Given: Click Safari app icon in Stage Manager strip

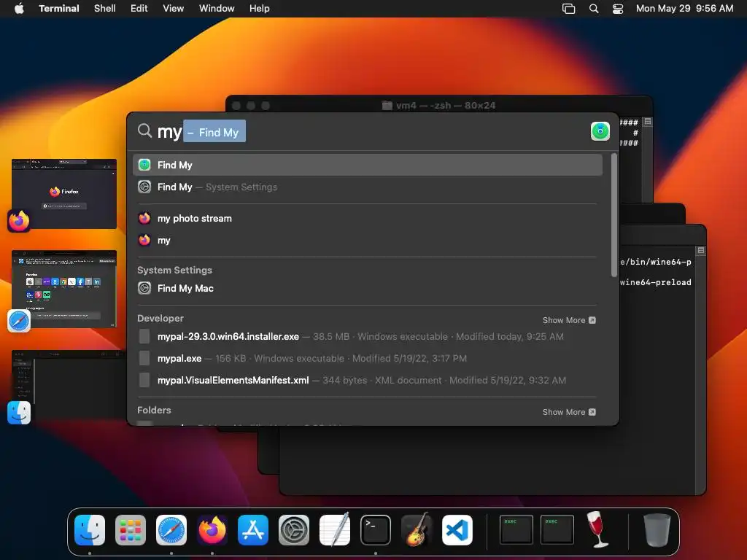Looking at the screenshot, I should pyautogui.click(x=19, y=321).
